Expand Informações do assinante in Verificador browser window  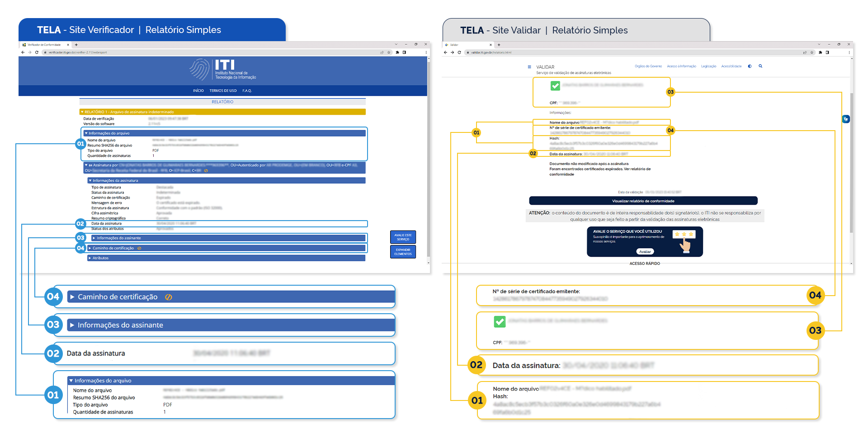228,238
